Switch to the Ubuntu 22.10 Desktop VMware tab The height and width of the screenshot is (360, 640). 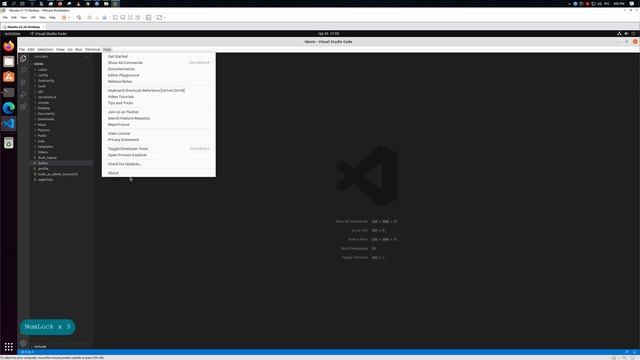coord(23,27)
